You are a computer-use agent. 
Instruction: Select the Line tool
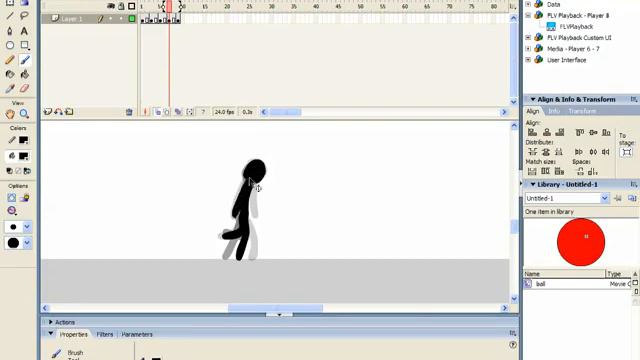(10, 16)
